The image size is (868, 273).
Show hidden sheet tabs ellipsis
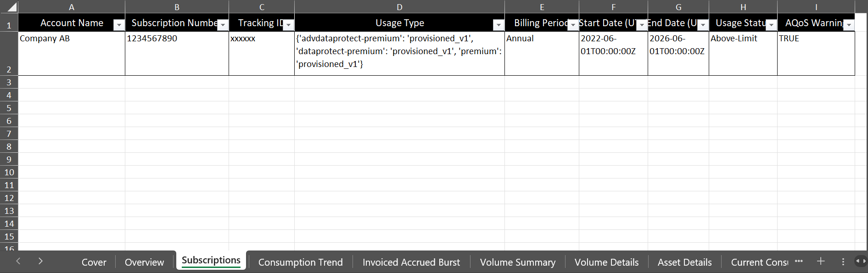tap(799, 261)
